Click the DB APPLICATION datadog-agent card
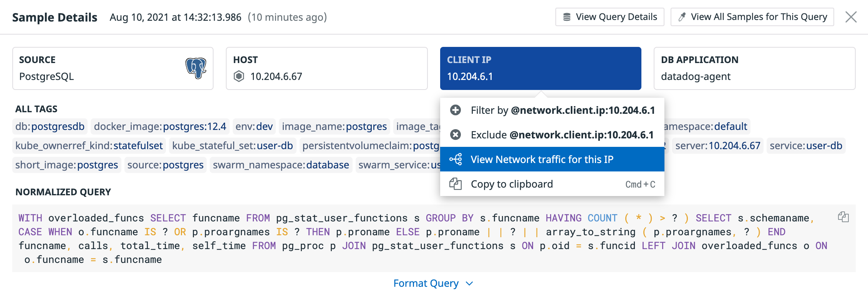The height and width of the screenshot is (296, 868). [x=754, y=68]
